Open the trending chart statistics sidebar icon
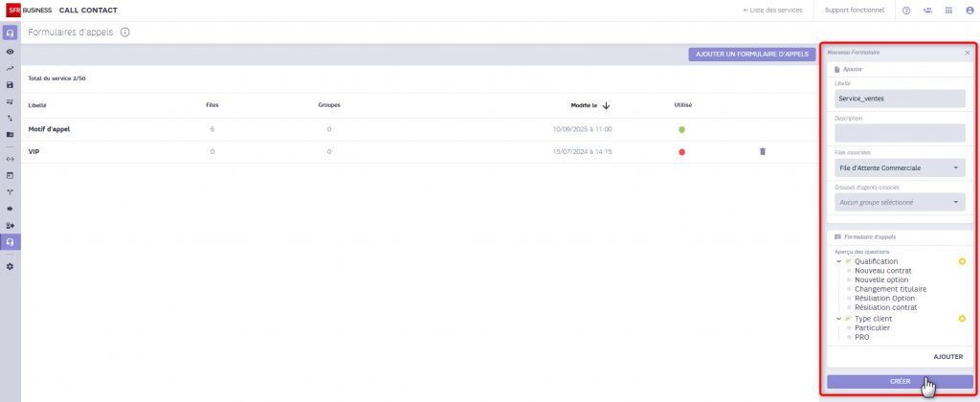 (10, 68)
